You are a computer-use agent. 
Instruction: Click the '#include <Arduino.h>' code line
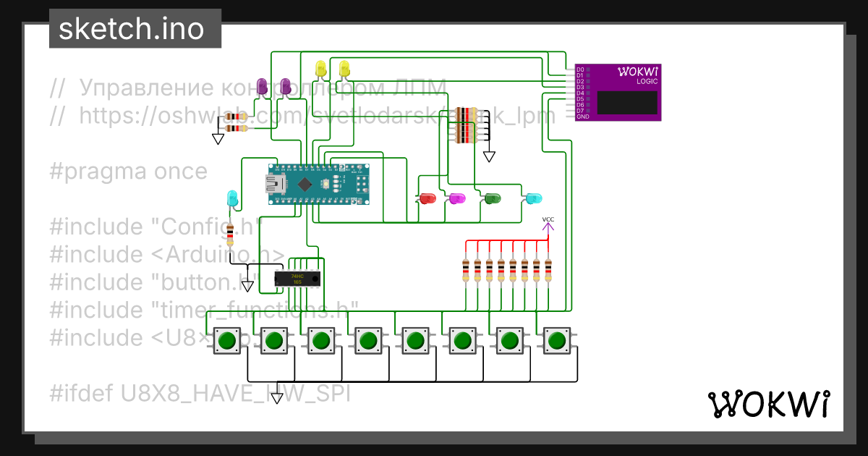169,254
